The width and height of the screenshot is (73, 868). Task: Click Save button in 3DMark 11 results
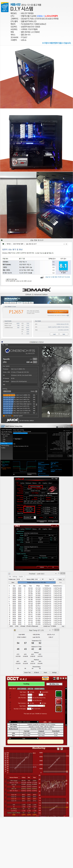64,334
